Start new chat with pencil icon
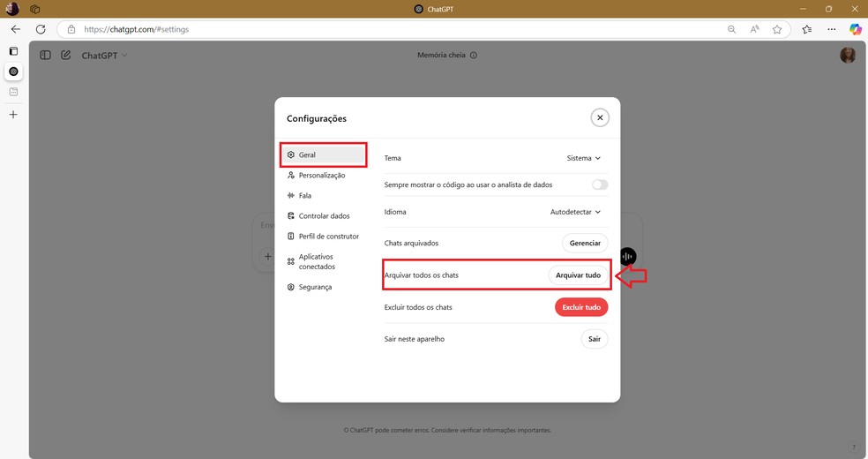The width and height of the screenshot is (868, 459). coord(66,55)
